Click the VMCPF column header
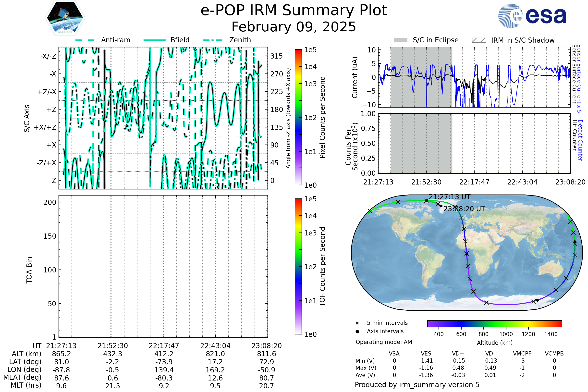Screen dimensions: 588x392 [522, 354]
